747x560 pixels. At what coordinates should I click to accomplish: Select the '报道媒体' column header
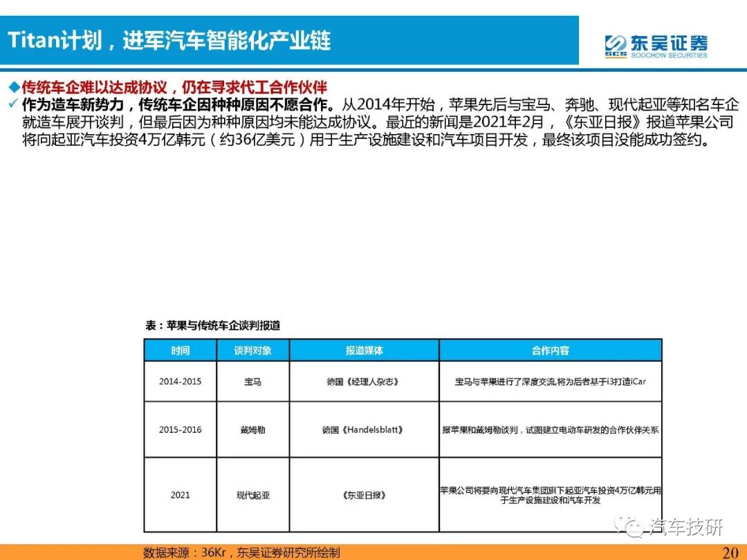[364, 351]
